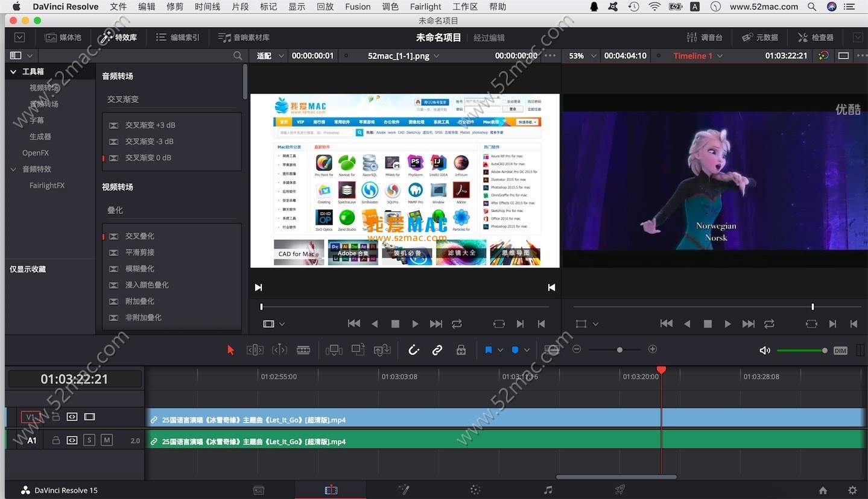Open the flag color dropdown arrow
The width and height of the screenshot is (868, 499).
pyautogui.click(x=500, y=350)
